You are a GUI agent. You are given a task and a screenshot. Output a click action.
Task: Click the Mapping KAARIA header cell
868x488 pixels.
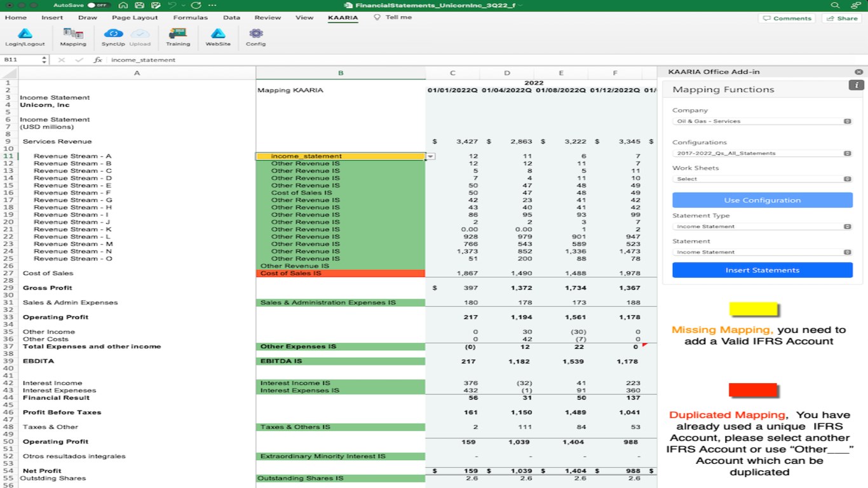pyautogui.click(x=341, y=90)
